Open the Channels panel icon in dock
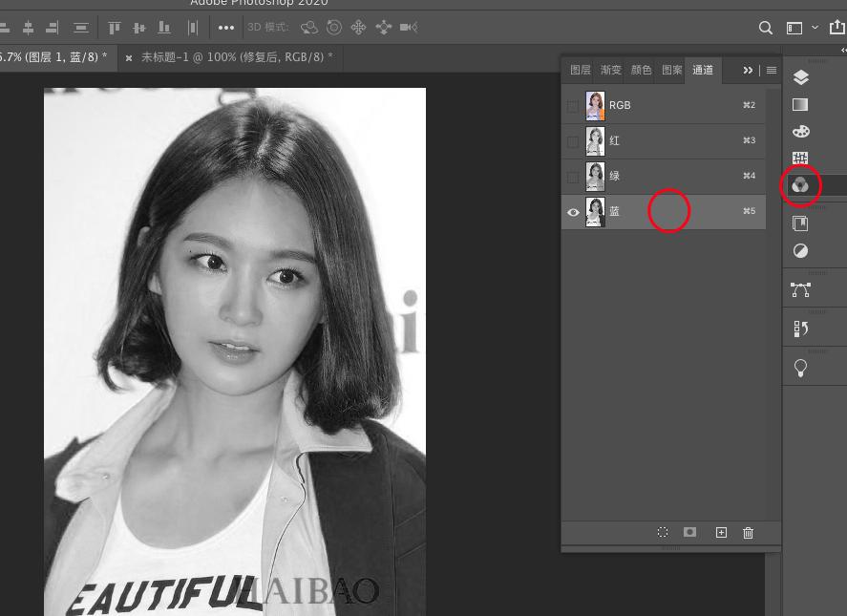This screenshot has height=616, width=847. pos(800,184)
